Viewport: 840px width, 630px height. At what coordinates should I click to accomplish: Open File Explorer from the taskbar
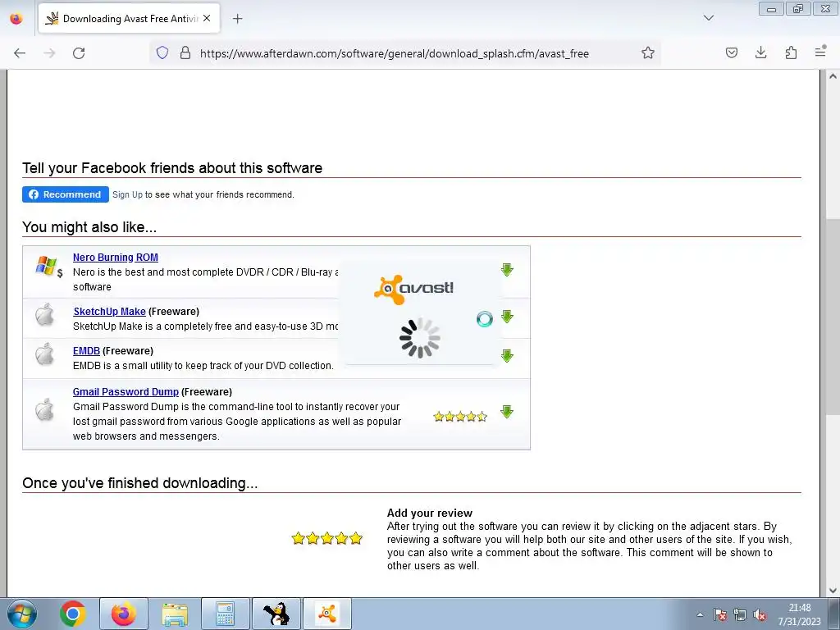(175, 614)
